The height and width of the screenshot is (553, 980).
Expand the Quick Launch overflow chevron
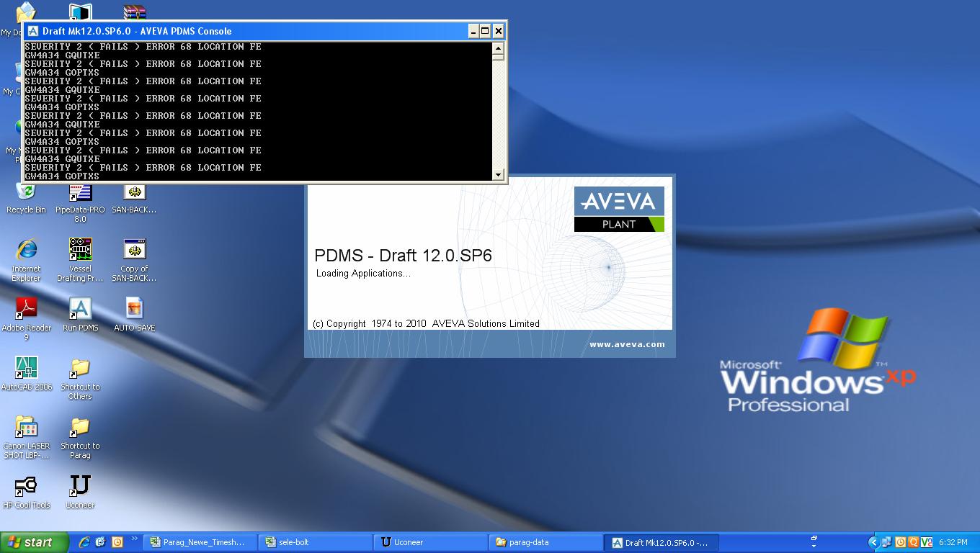click(134, 539)
